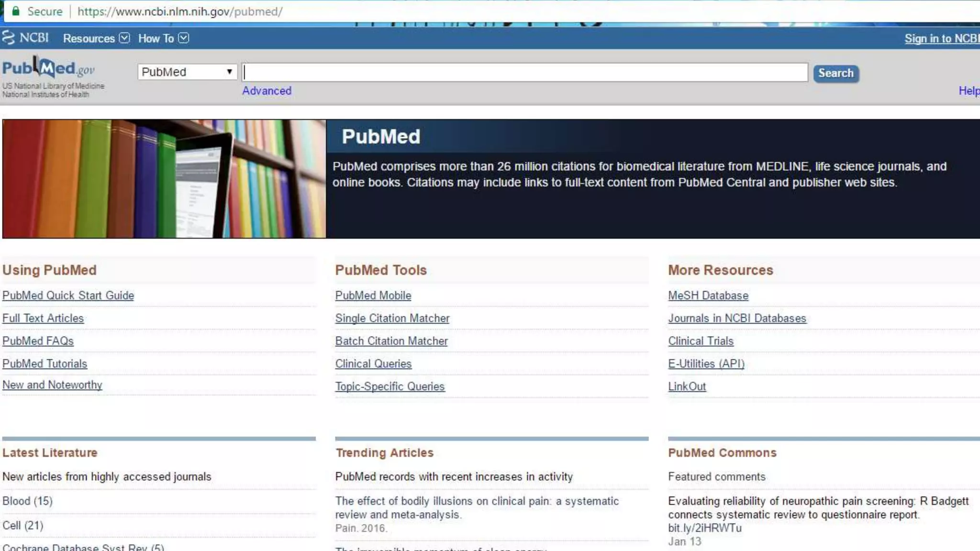Open Single Citation Matcher tool
The width and height of the screenshot is (980, 551).
(392, 319)
